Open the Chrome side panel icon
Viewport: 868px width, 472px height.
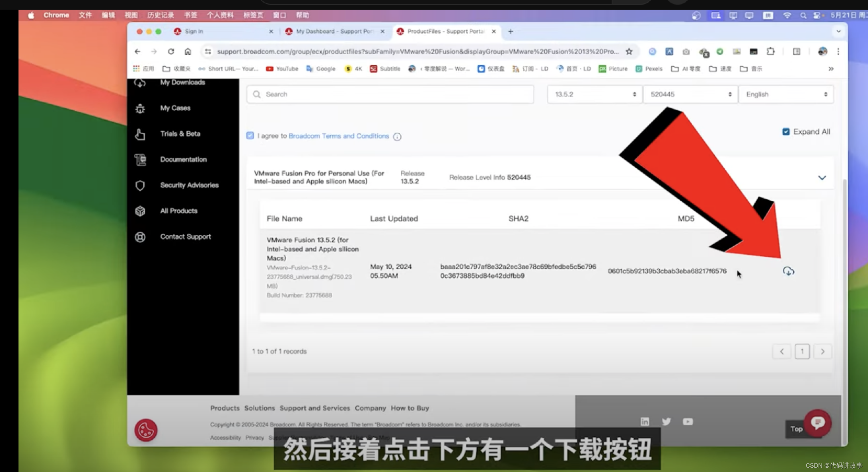coord(797,51)
